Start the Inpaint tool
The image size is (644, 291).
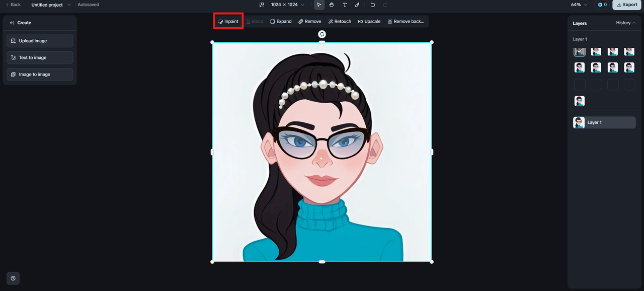(228, 22)
